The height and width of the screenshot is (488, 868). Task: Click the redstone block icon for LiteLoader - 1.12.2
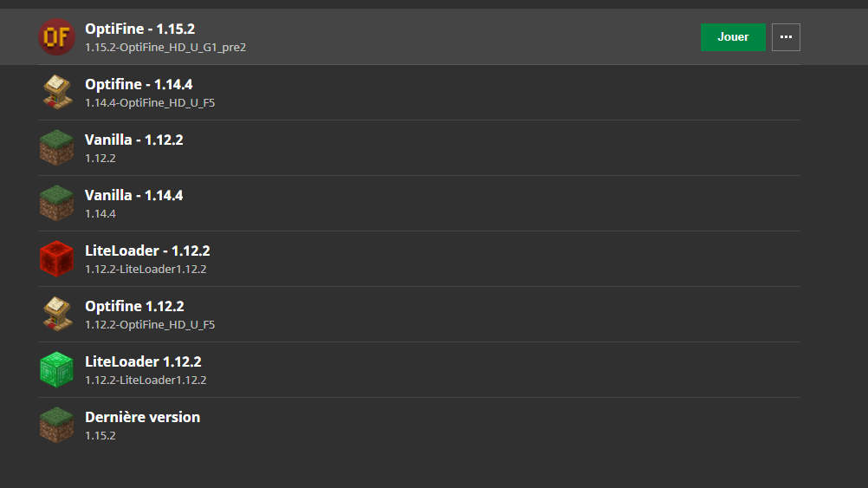tap(56, 258)
